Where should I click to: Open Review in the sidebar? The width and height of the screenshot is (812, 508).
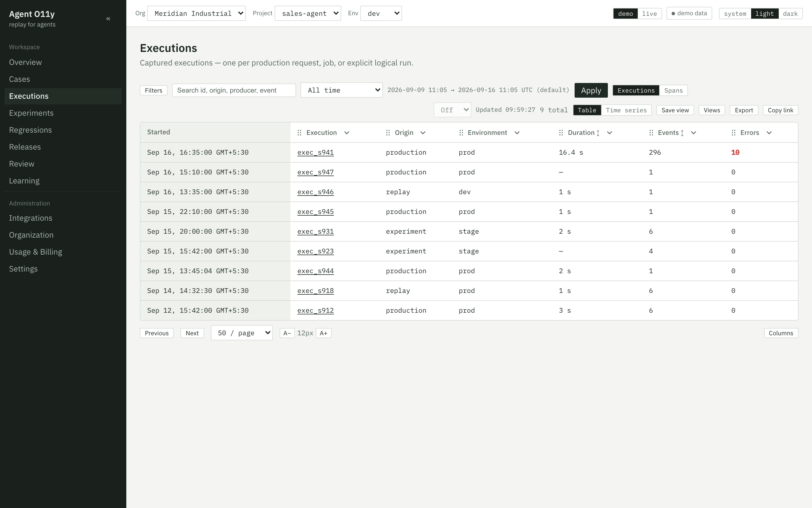point(63,164)
